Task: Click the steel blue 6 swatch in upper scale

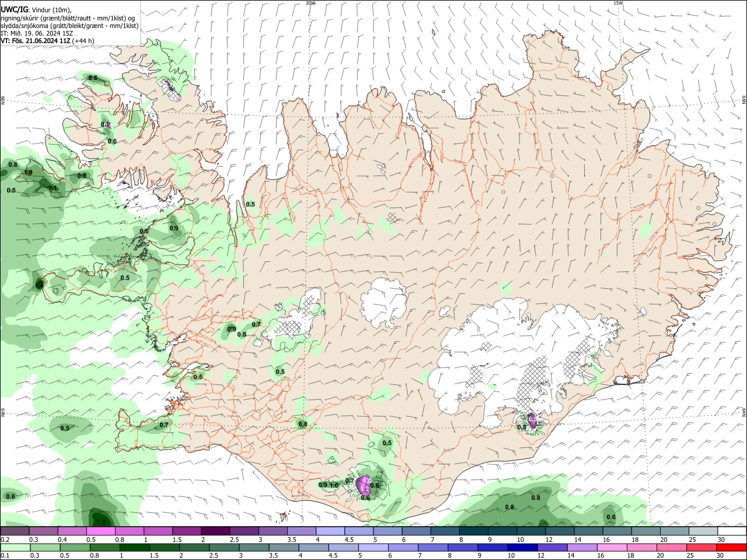Action: point(416,531)
